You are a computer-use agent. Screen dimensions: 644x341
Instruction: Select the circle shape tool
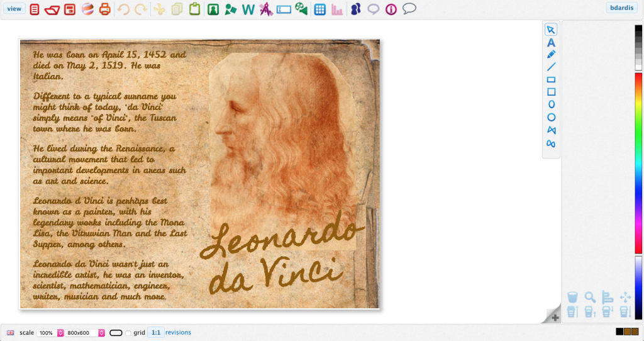[x=551, y=118]
